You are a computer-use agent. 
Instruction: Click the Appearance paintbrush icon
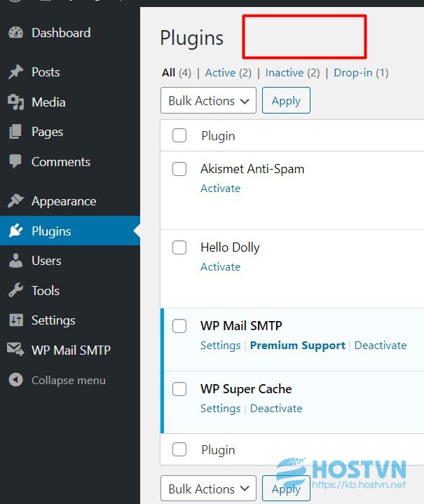pyautogui.click(x=15, y=201)
